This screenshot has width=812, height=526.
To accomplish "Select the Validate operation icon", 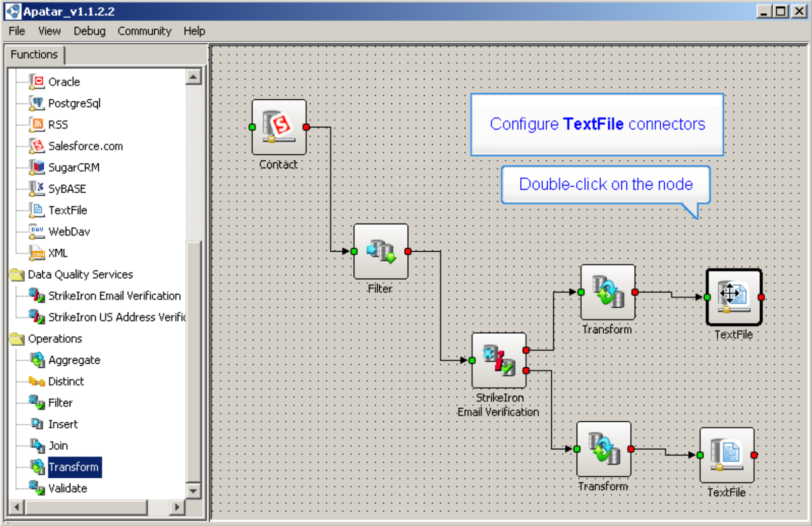I will point(37,488).
